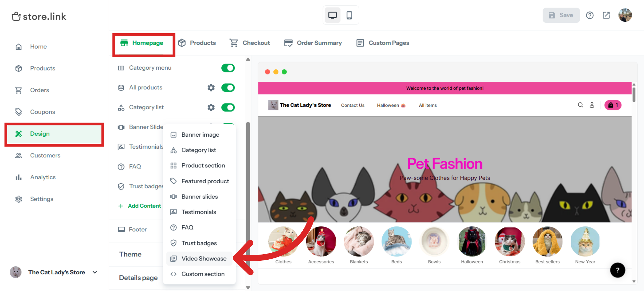Open All products settings gear
Image resolution: width=644 pixels, height=291 pixels.
(x=211, y=88)
